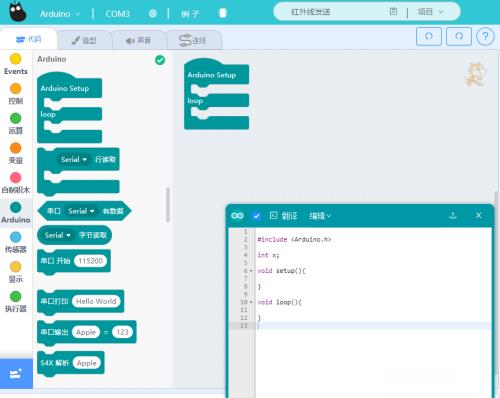Select the 运算 operators category

(16, 124)
